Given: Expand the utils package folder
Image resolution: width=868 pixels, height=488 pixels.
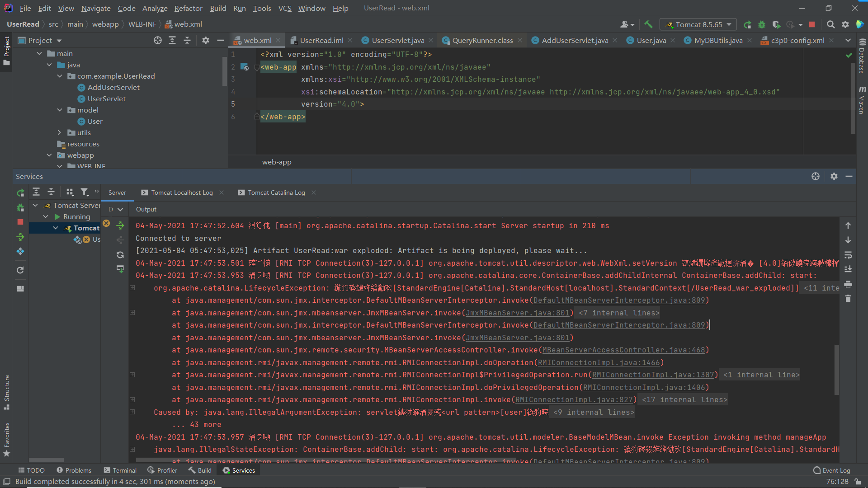Looking at the screenshot, I should pyautogui.click(x=59, y=132).
